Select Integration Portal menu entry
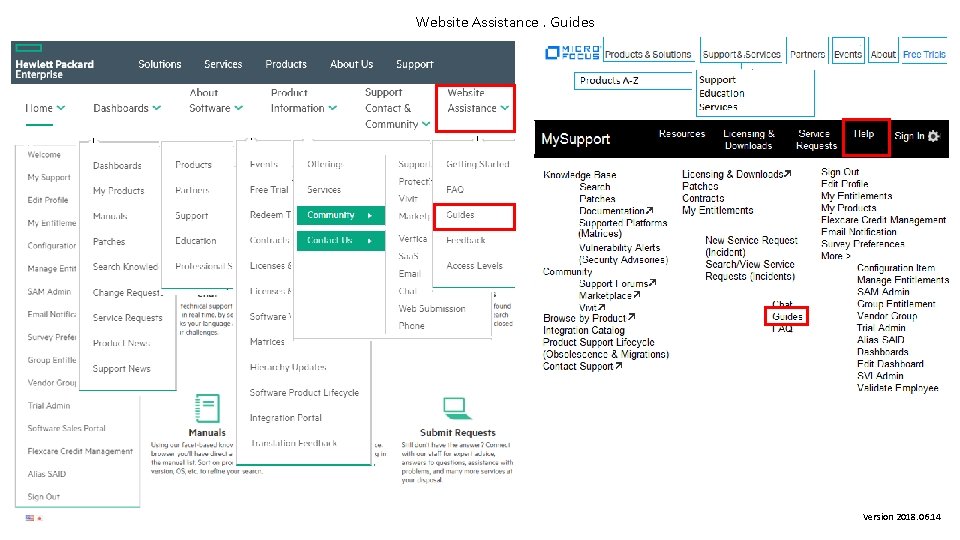Viewport: 960px width, 540px height. tap(285, 418)
